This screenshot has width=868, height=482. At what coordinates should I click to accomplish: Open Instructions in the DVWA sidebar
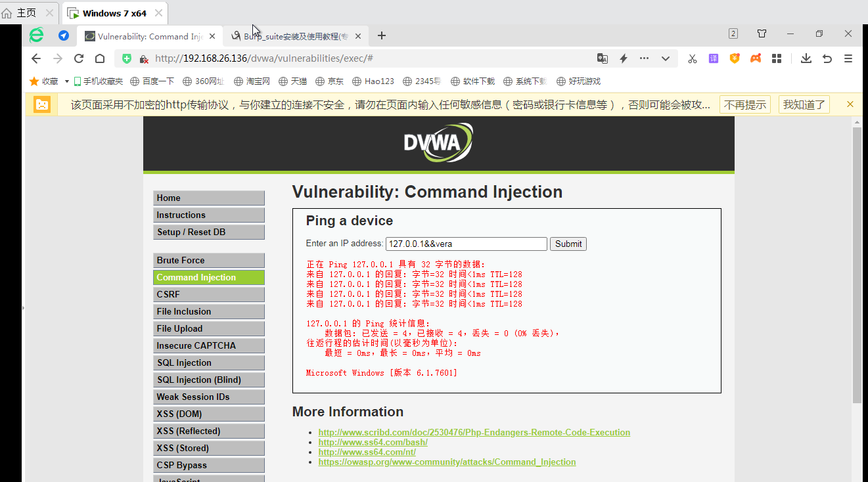point(209,215)
